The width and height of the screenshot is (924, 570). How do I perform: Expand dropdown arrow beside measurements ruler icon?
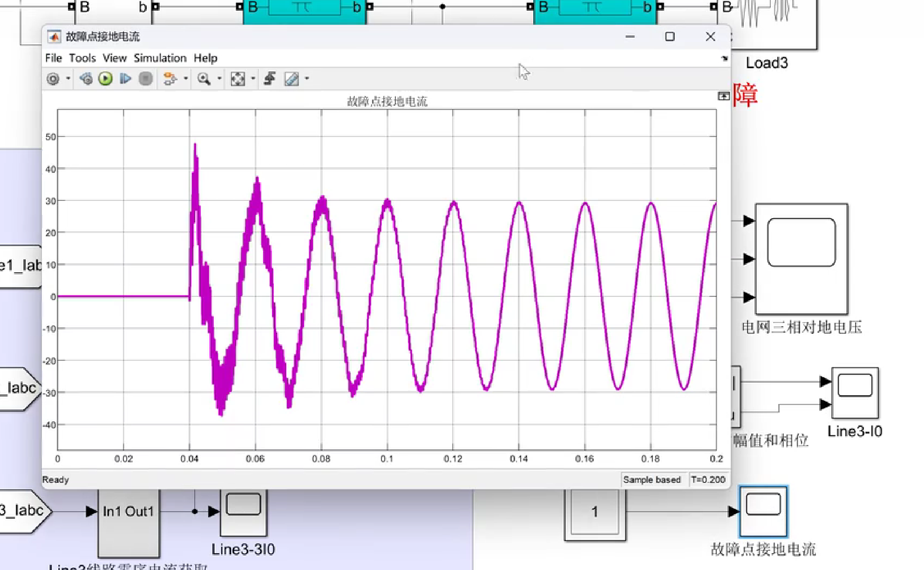coord(307,79)
